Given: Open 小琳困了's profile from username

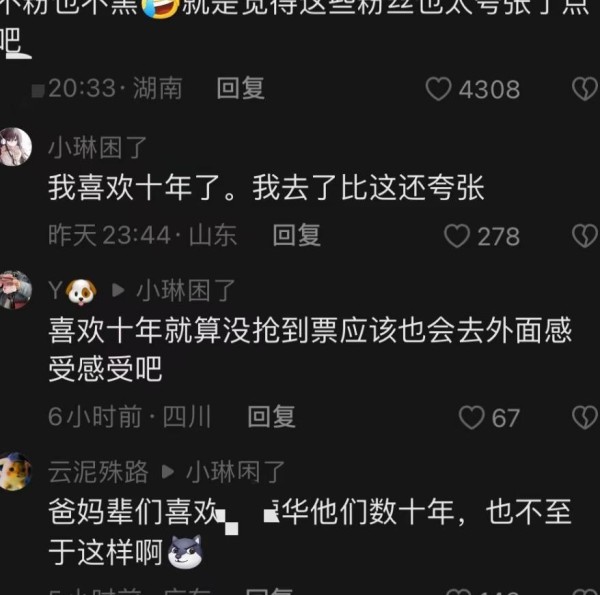Looking at the screenshot, I should (98, 148).
